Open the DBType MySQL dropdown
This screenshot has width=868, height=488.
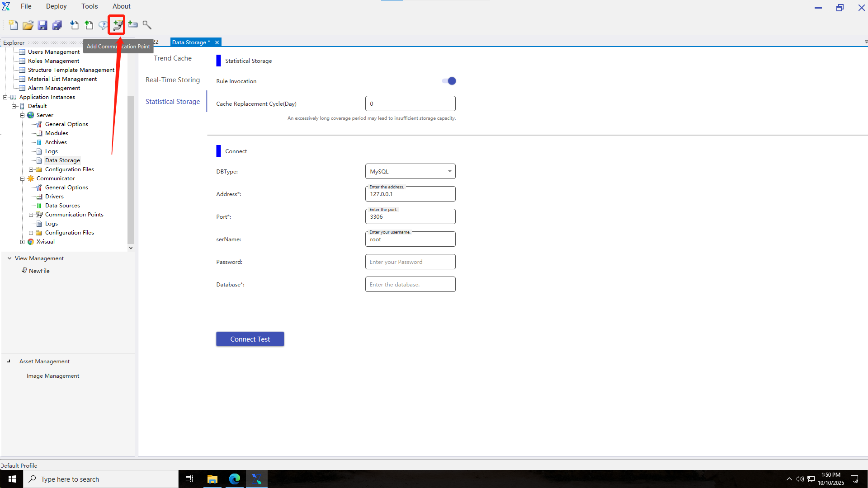point(410,171)
